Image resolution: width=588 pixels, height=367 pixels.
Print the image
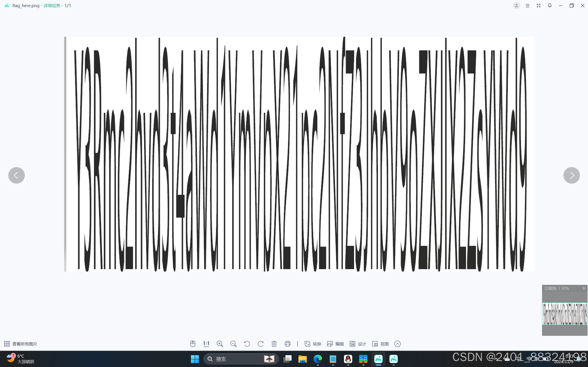pyautogui.click(x=287, y=344)
